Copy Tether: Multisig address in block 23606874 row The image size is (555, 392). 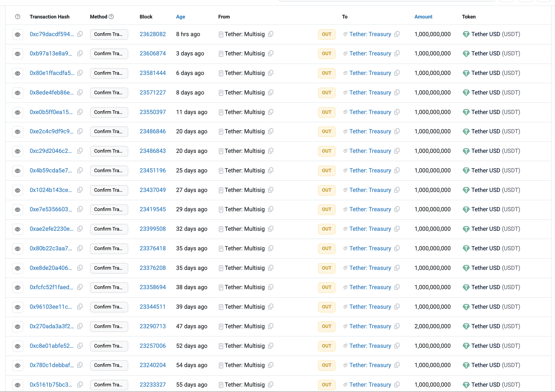tap(271, 53)
